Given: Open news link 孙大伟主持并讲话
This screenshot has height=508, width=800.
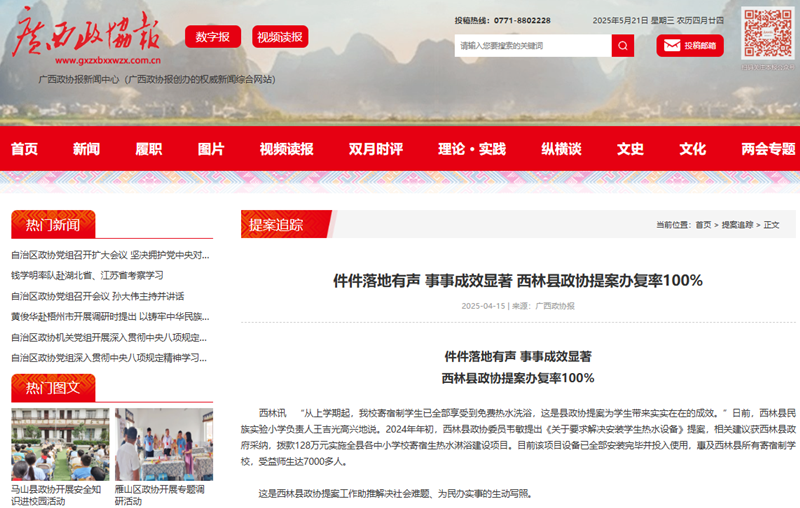Looking at the screenshot, I should pos(97,296).
